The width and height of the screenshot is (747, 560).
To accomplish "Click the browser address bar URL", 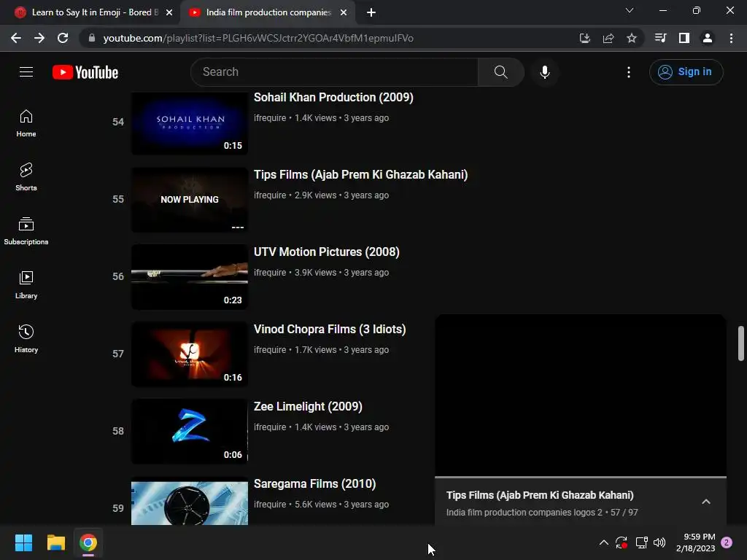I will tap(258, 38).
